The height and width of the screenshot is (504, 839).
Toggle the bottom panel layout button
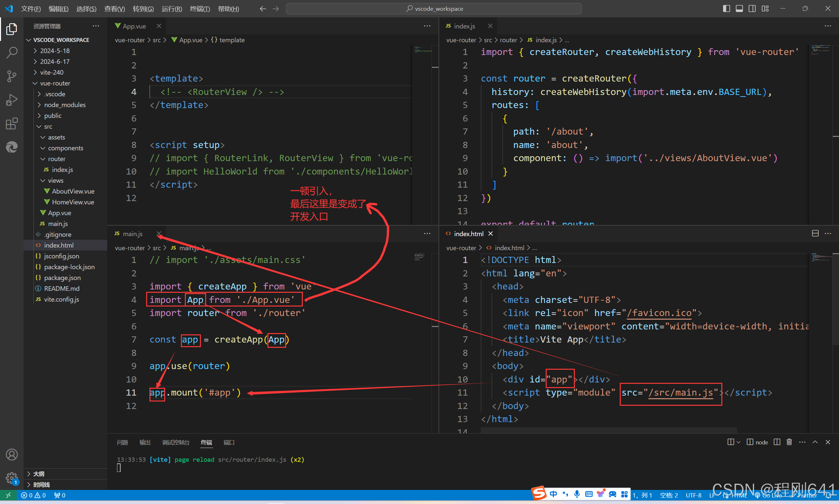click(739, 9)
